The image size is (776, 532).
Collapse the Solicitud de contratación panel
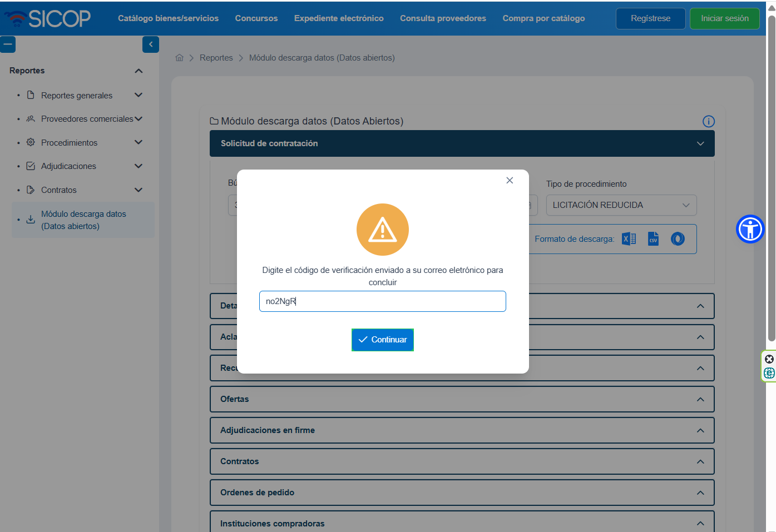click(700, 143)
